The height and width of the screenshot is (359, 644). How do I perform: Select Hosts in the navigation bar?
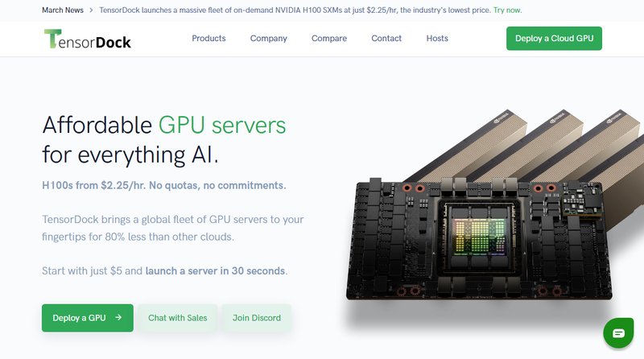tap(437, 38)
